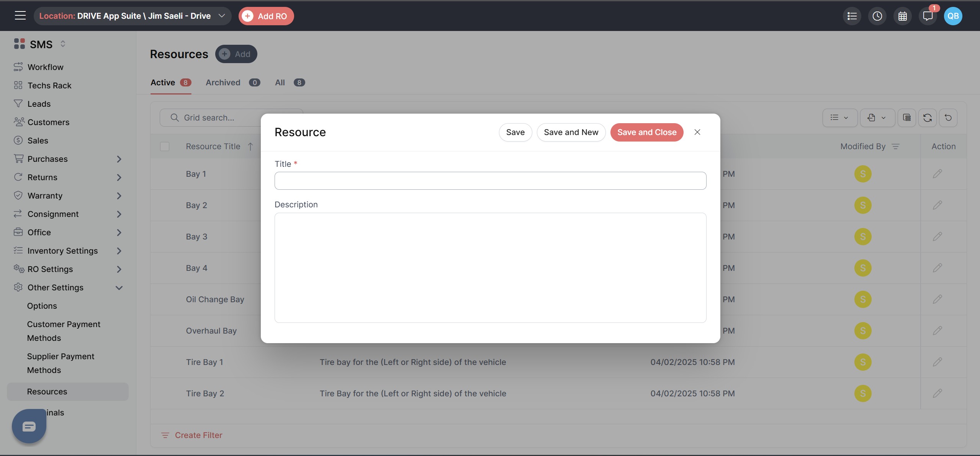This screenshot has width=980, height=456.
Task: Click the Save and New button
Action: pyautogui.click(x=571, y=132)
